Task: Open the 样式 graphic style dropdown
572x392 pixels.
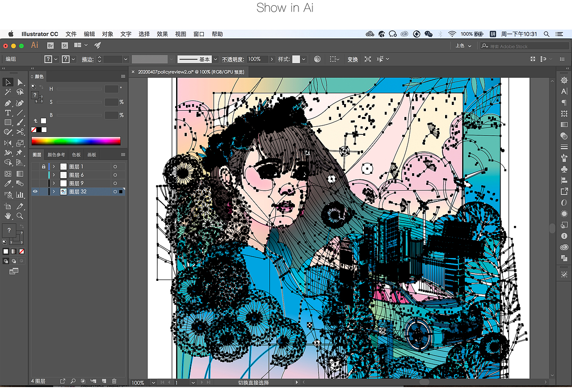Action: (304, 59)
